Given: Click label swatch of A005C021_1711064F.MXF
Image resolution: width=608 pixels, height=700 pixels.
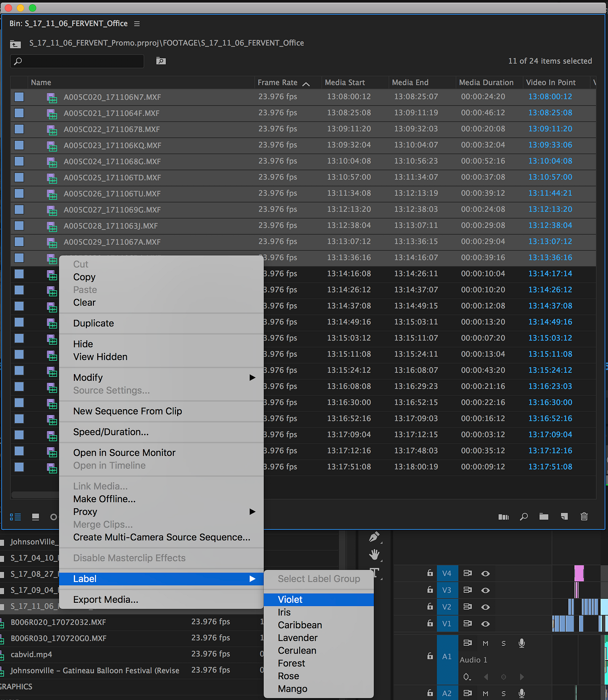Looking at the screenshot, I should click(19, 113).
